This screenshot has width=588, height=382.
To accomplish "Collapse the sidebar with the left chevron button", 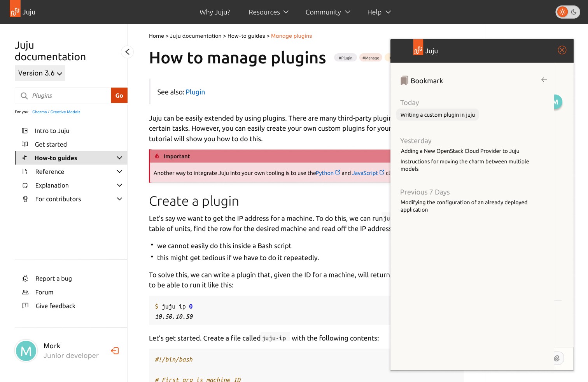I will pos(127,52).
